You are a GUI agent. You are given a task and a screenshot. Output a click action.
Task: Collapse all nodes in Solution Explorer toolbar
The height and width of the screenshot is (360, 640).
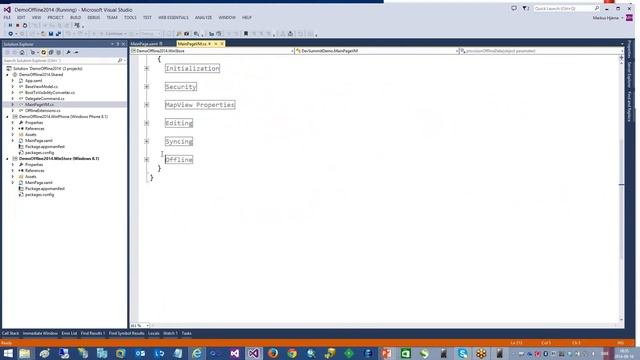coord(51,53)
